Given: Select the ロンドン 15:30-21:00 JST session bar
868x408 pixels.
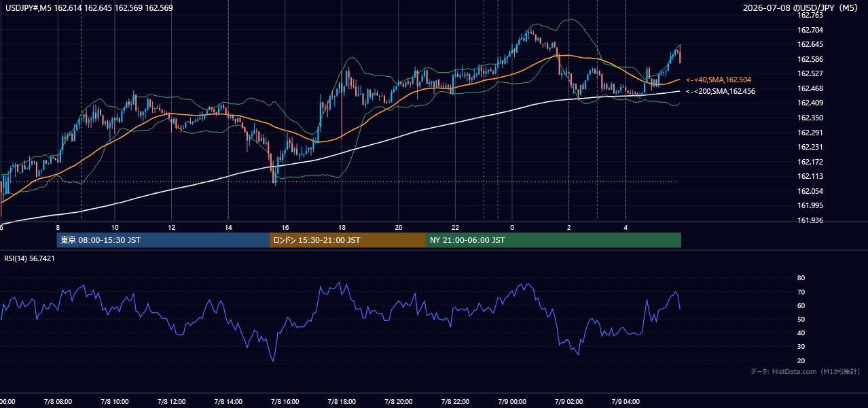Looking at the screenshot, I should pos(348,240).
